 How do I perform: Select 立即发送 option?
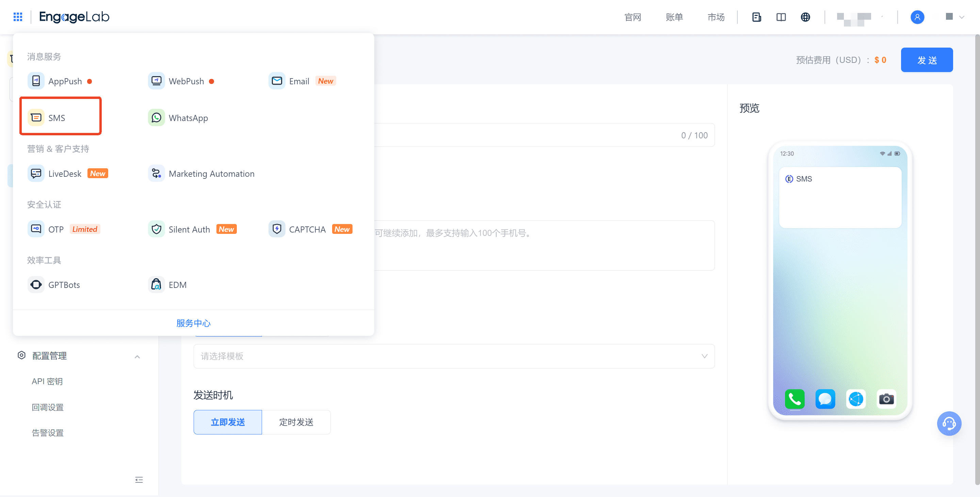coord(228,422)
